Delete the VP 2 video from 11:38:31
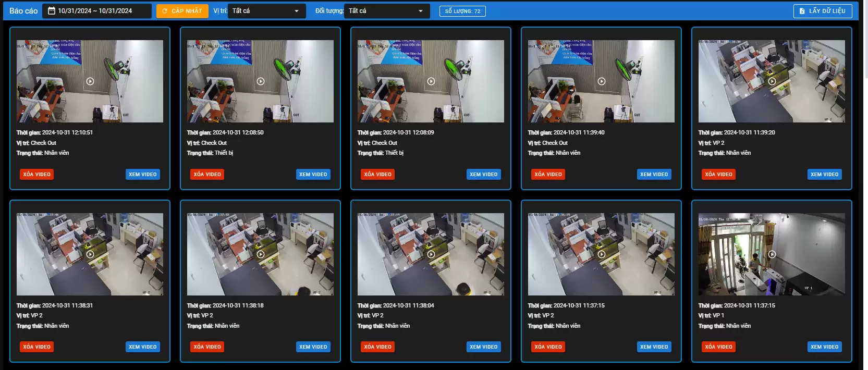This screenshot has width=868, height=370. (36, 347)
